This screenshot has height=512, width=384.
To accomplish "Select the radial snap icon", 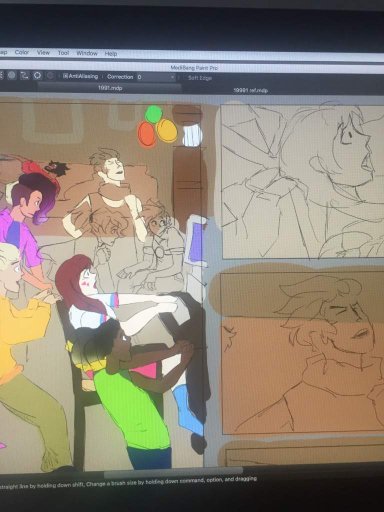I will (11, 75).
